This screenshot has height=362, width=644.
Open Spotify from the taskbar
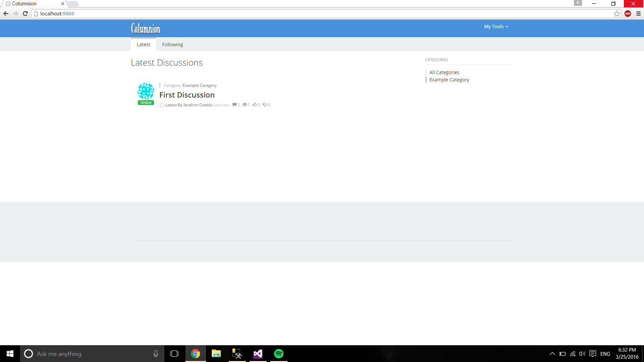coord(278,354)
